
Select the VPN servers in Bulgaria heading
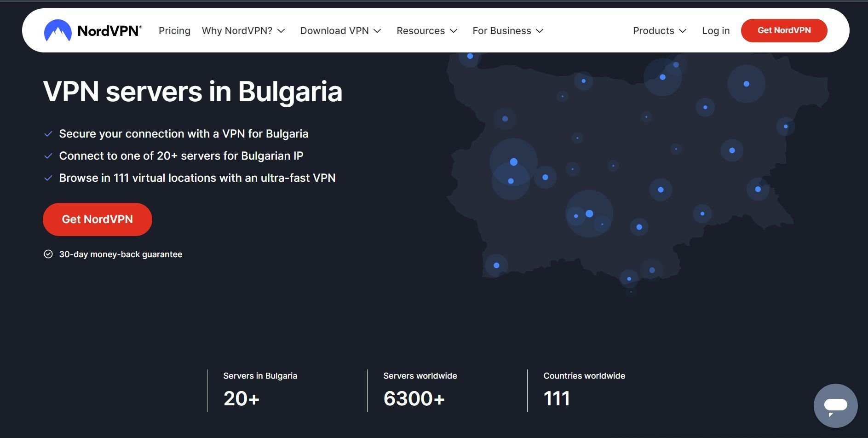click(193, 92)
